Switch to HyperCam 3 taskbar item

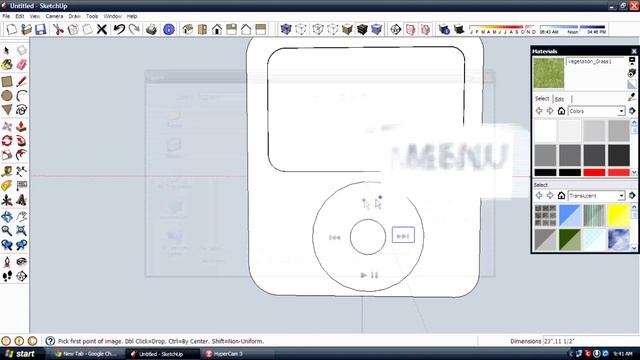[x=238, y=354]
